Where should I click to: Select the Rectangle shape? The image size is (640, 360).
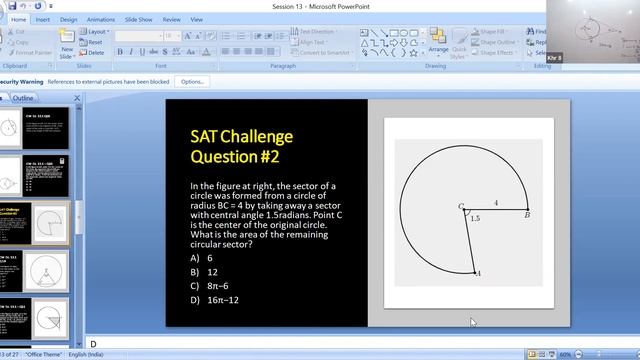tap(394, 33)
